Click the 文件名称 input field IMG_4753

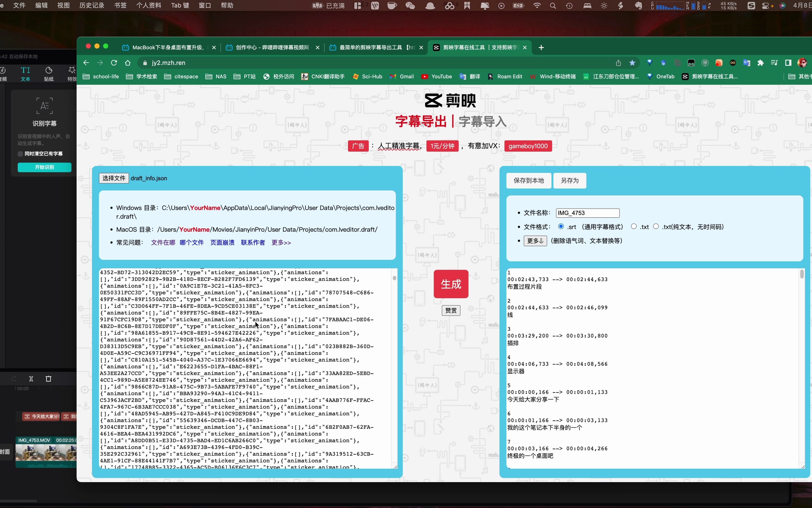tap(588, 213)
